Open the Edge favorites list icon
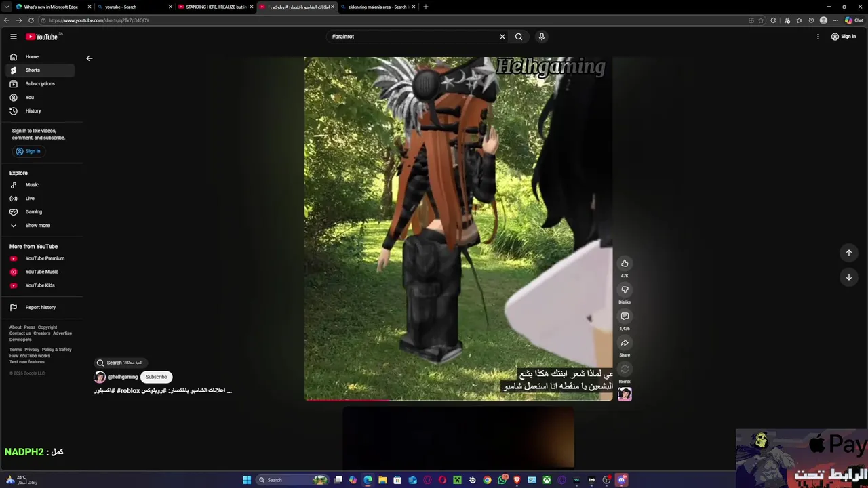The image size is (868, 488). [799, 20]
